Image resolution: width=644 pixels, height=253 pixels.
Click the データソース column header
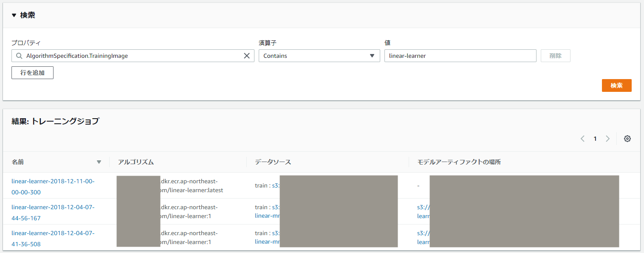coord(273,162)
